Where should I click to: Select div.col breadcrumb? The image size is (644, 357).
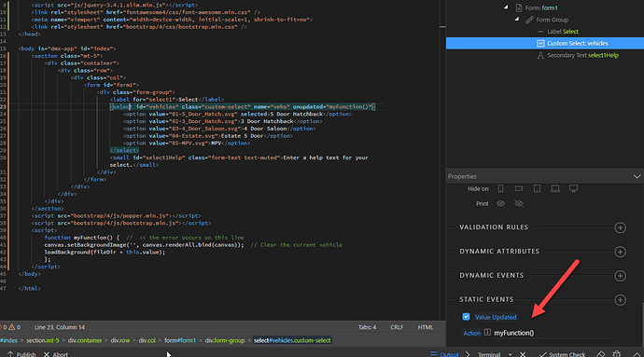coord(147,340)
